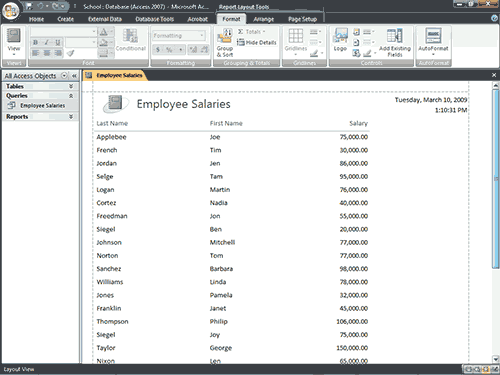Click Hide Details
The height and width of the screenshot is (375, 500).
coord(256,42)
